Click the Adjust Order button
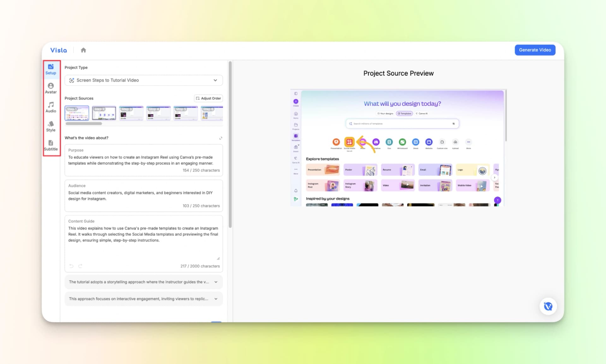The image size is (606, 364). [208, 98]
